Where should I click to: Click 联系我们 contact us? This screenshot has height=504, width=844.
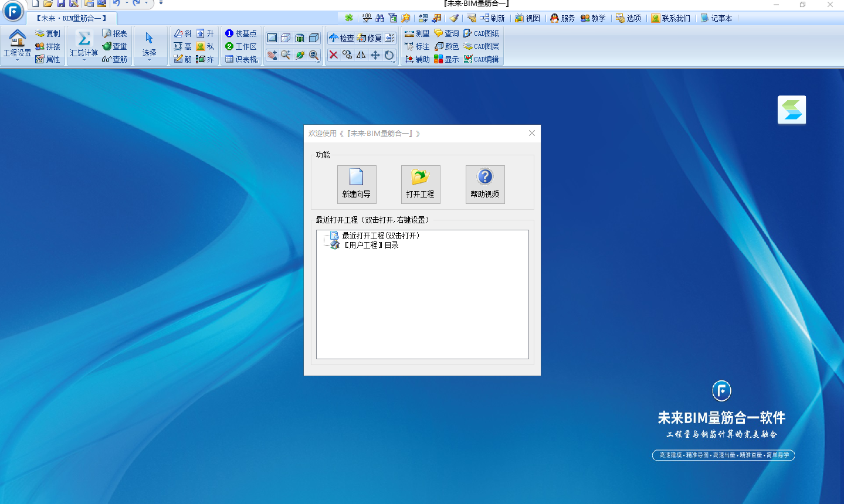pyautogui.click(x=670, y=18)
